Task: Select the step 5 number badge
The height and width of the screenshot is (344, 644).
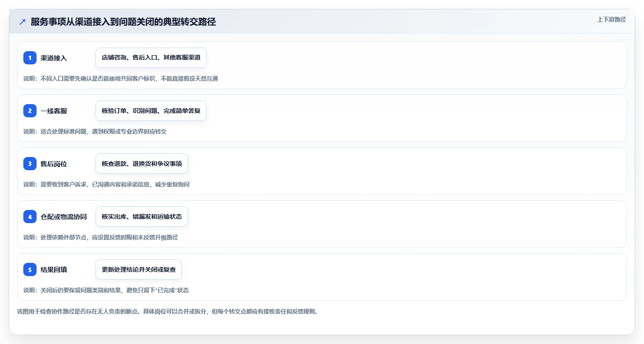Action: coord(30,269)
